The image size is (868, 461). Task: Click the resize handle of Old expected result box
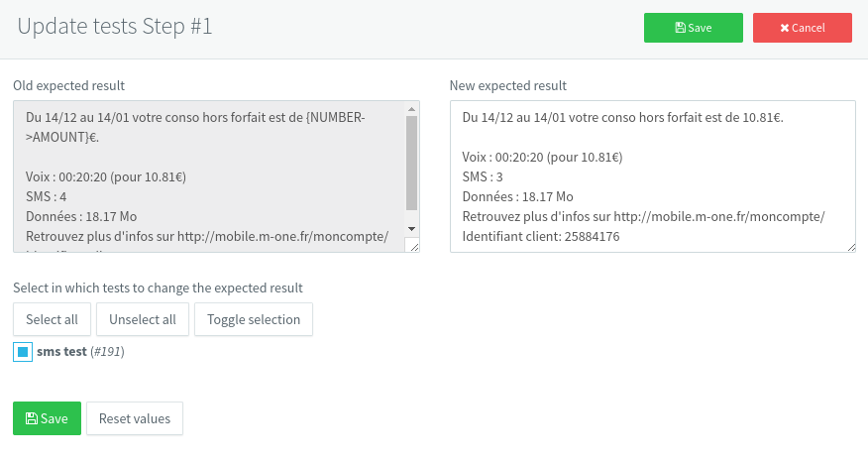point(413,247)
